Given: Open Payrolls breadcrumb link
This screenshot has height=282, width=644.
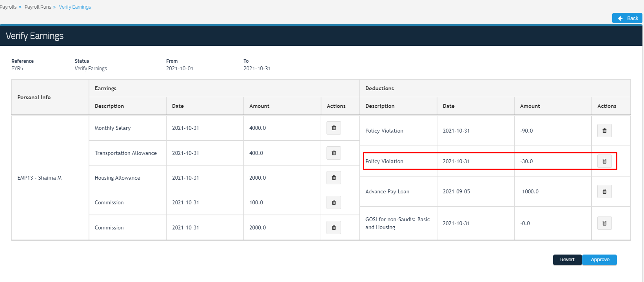Looking at the screenshot, I should point(8,7).
